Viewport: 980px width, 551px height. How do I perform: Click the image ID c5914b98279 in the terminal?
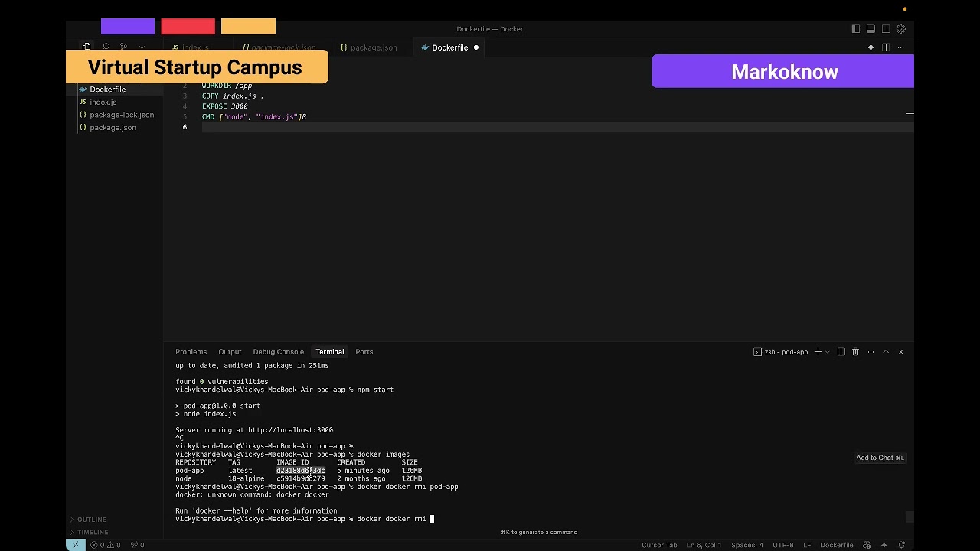tap(301, 478)
